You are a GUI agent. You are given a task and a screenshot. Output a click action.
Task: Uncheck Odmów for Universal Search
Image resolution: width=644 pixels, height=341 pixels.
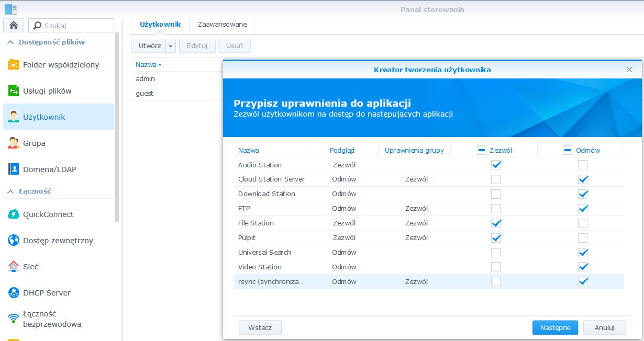(583, 253)
